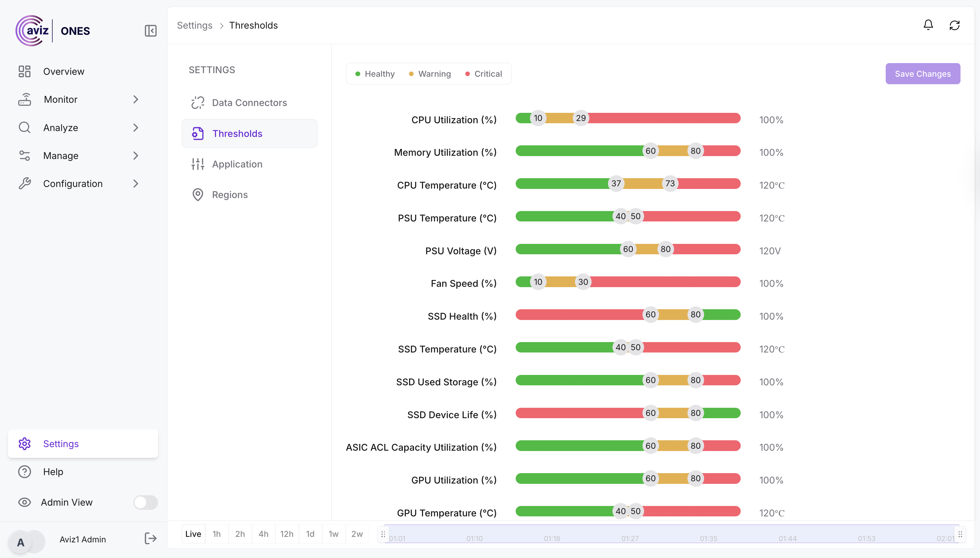Expand the Analyze menu chevron
The height and width of the screenshot is (558, 980).
point(136,127)
